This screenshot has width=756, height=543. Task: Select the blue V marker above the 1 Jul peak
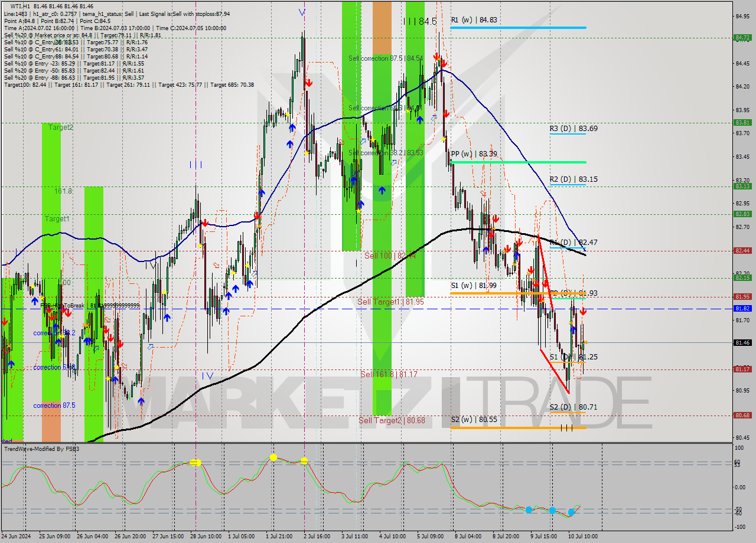pos(302,11)
